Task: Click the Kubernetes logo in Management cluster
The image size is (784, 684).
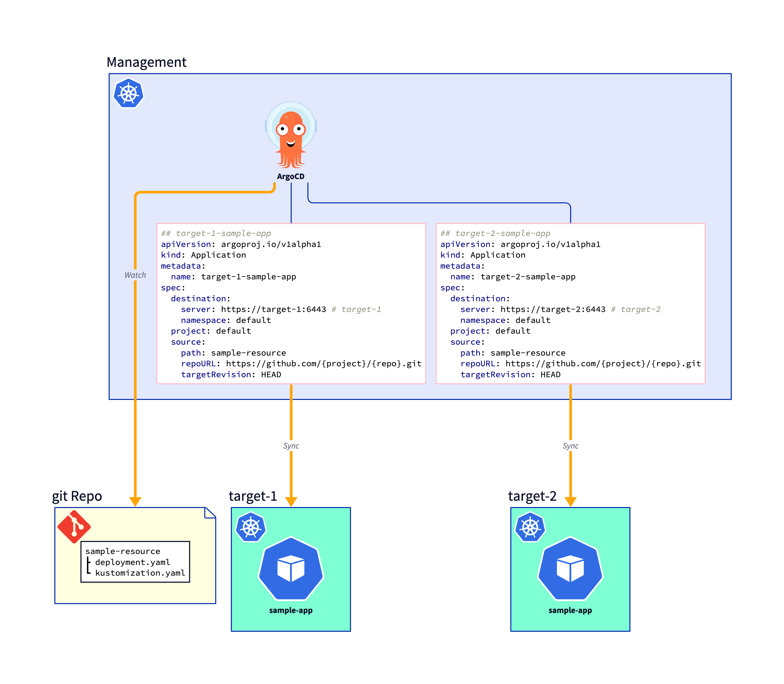Action: [x=128, y=93]
